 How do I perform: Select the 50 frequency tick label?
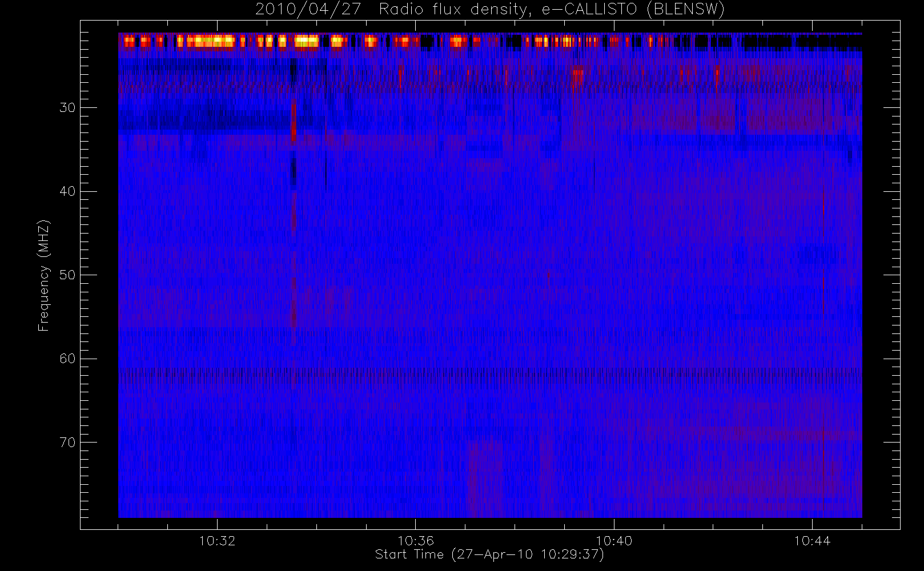[67, 275]
